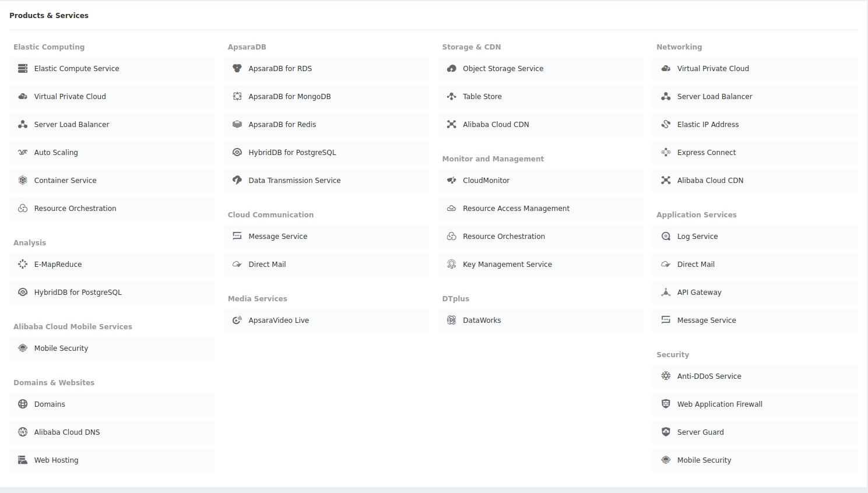Click the Server Guard shield icon
Viewport: 868px width, 493px height.
point(666,432)
